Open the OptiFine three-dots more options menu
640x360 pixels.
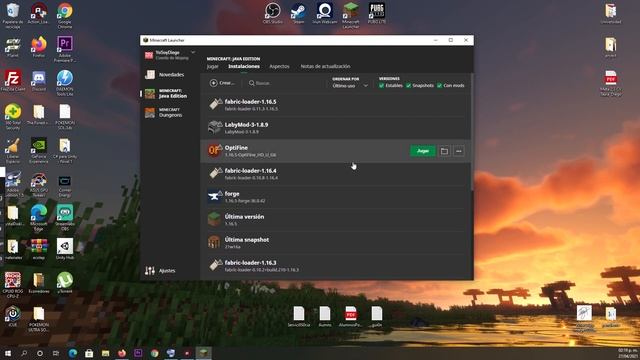[458, 151]
